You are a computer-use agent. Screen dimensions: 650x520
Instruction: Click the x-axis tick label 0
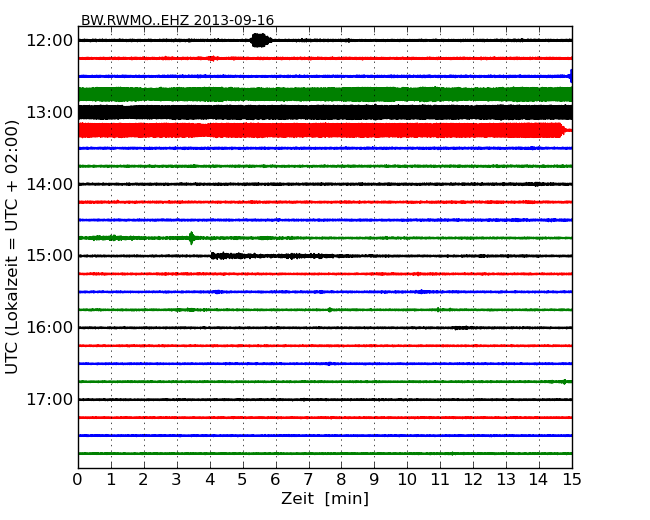(78, 480)
